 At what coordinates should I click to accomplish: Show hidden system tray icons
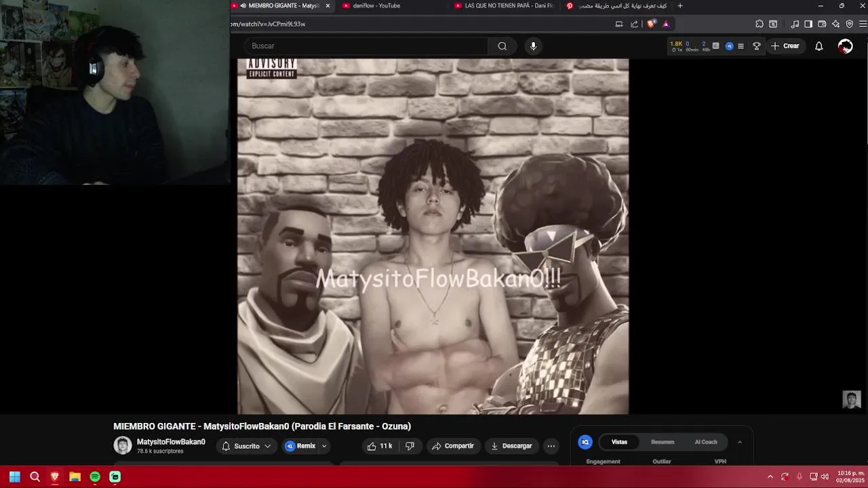(x=770, y=476)
